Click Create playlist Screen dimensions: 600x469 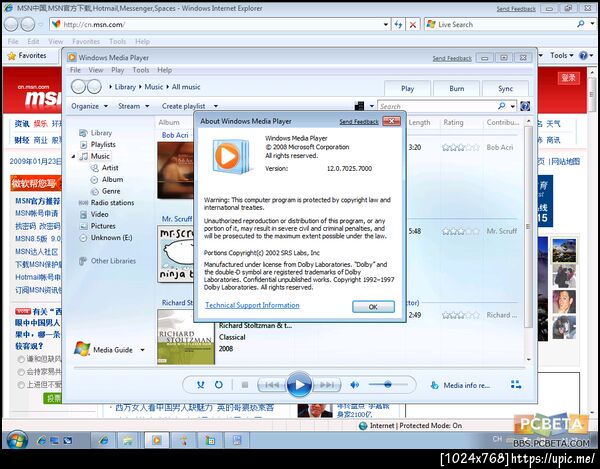point(183,106)
